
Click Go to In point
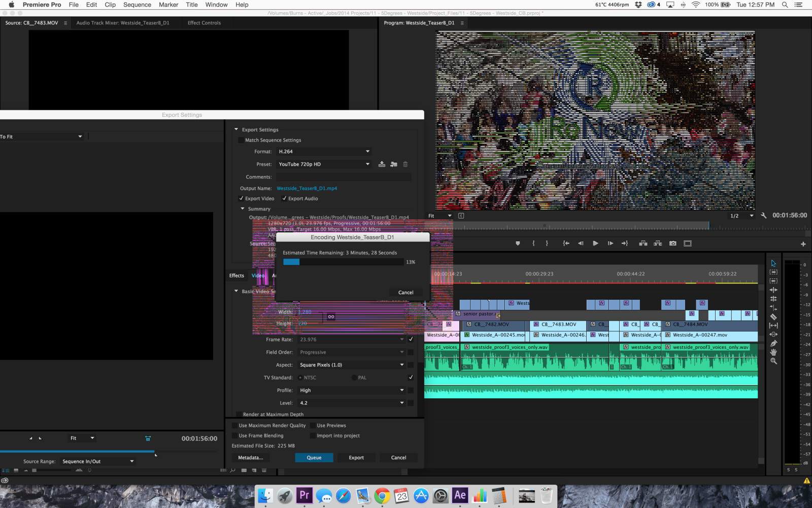(566, 243)
